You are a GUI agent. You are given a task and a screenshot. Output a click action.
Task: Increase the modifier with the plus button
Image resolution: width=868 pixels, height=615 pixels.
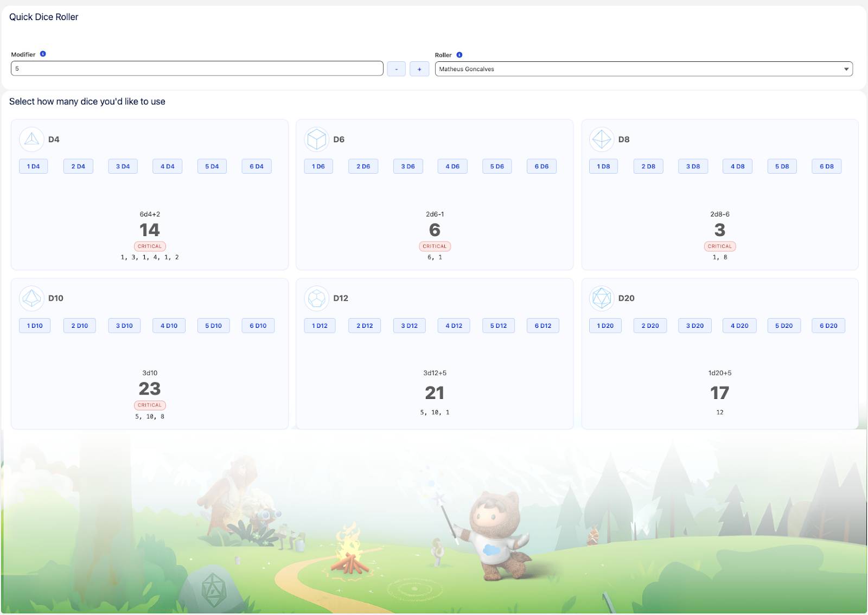click(x=419, y=69)
